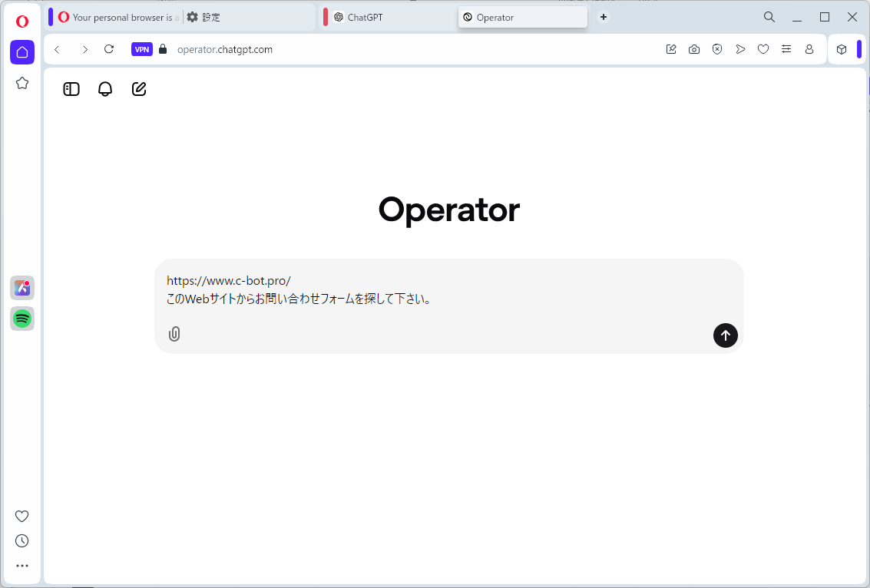
Task: Add page to bookmarks heart icon
Action: [763, 49]
